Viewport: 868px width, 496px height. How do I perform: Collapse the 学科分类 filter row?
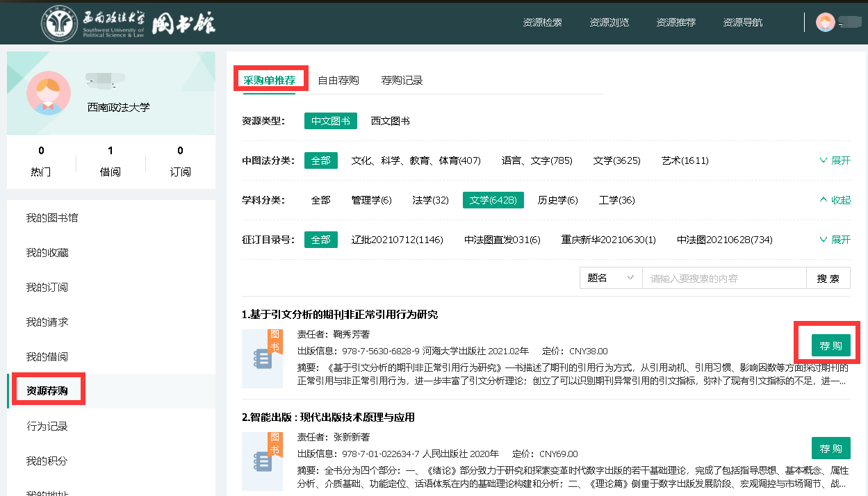[x=835, y=200]
